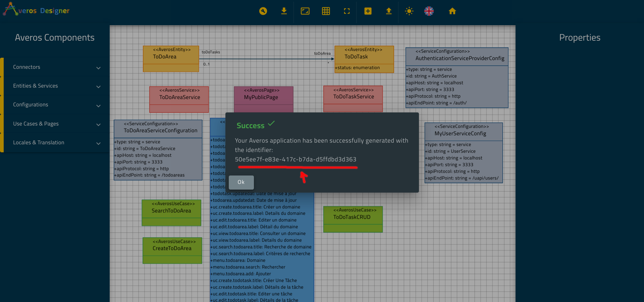This screenshot has height=302, width=644.
Task: Toggle light theme with the sun icon
Action: 409,11
